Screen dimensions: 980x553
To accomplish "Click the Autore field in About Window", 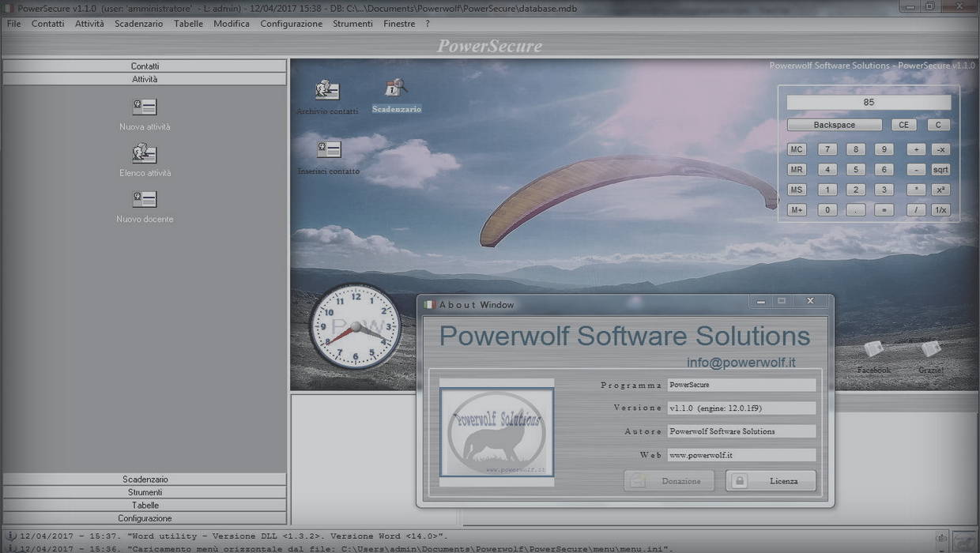I will pyautogui.click(x=741, y=431).
